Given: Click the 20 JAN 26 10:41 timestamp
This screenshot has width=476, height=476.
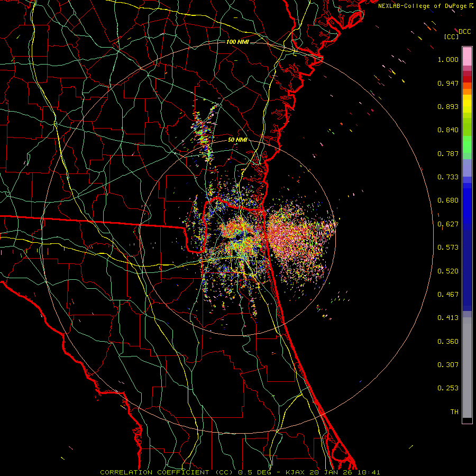Looking at the screenshot, I should (345, 472).
